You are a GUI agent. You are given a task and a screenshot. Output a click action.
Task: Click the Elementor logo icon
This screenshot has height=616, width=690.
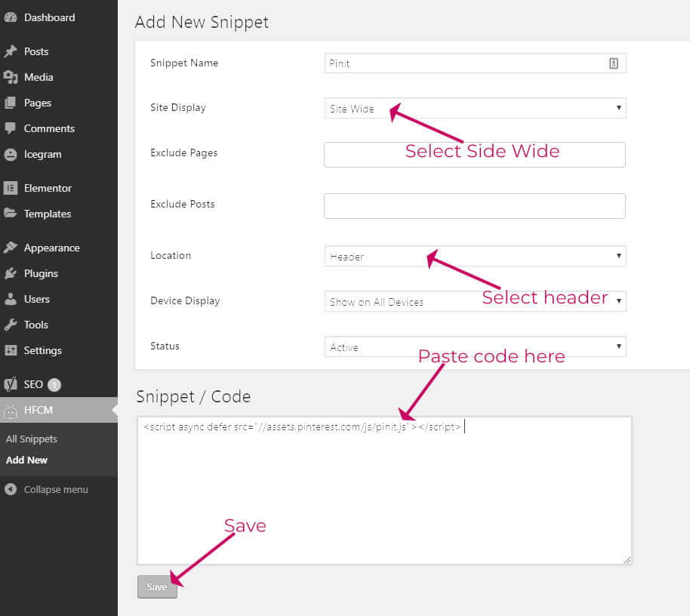point(11,188)
